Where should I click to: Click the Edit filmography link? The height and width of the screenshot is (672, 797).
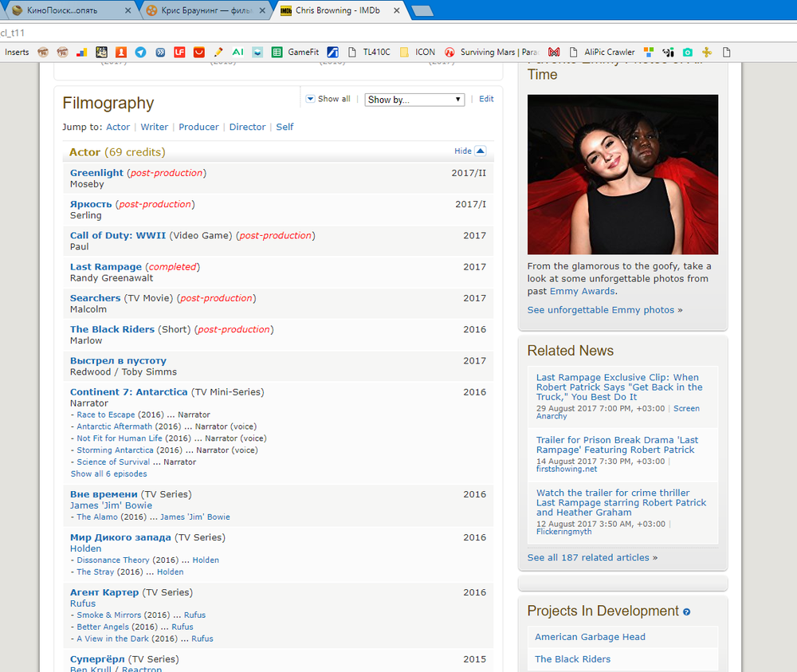(x=486, y=99)
